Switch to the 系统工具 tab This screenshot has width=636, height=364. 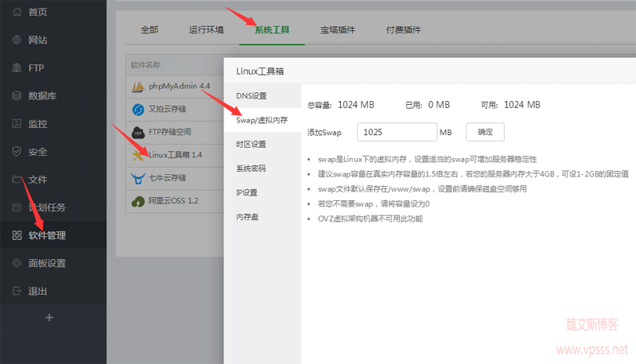point(272,30)
